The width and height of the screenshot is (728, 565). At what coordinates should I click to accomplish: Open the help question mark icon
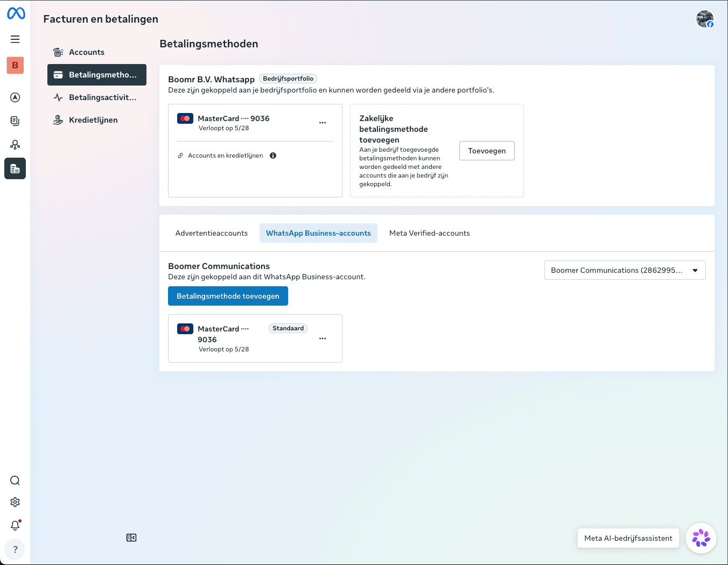tap(15, 549)
